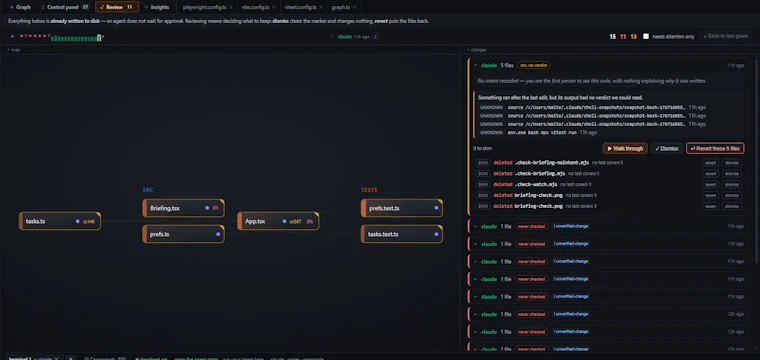
Task: Click the small icon box after '11h ago' in header
Action: pyautogui.click(x=376, y=36)
